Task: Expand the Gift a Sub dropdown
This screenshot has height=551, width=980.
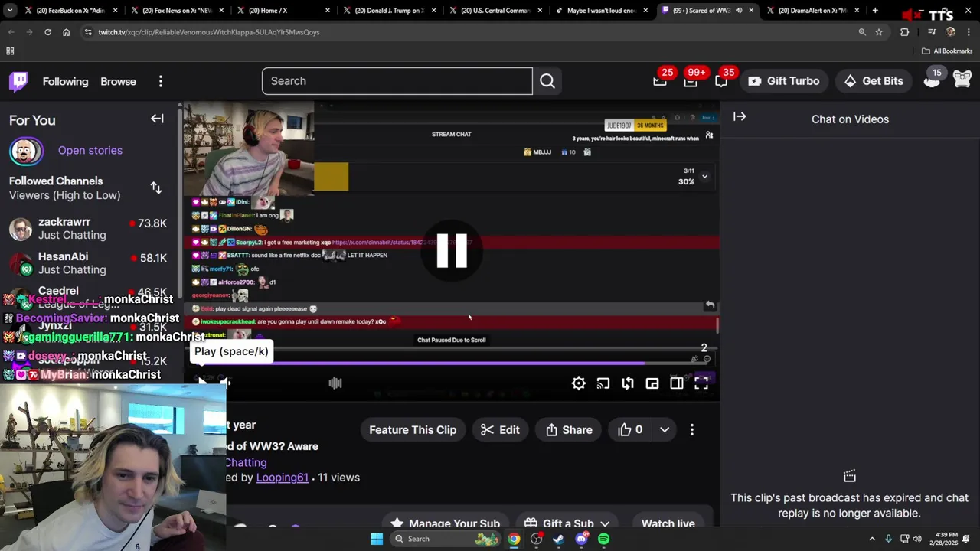Action: tap(605, 523)
